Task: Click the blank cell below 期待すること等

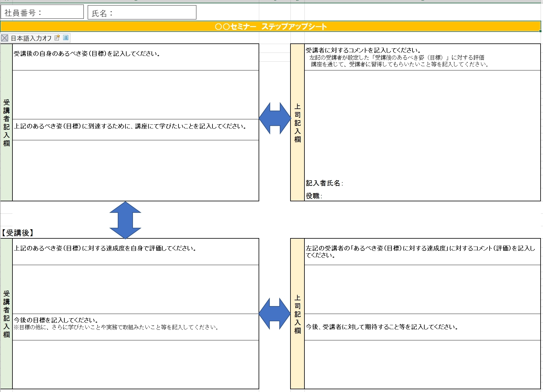Action: tap(423, 364)
